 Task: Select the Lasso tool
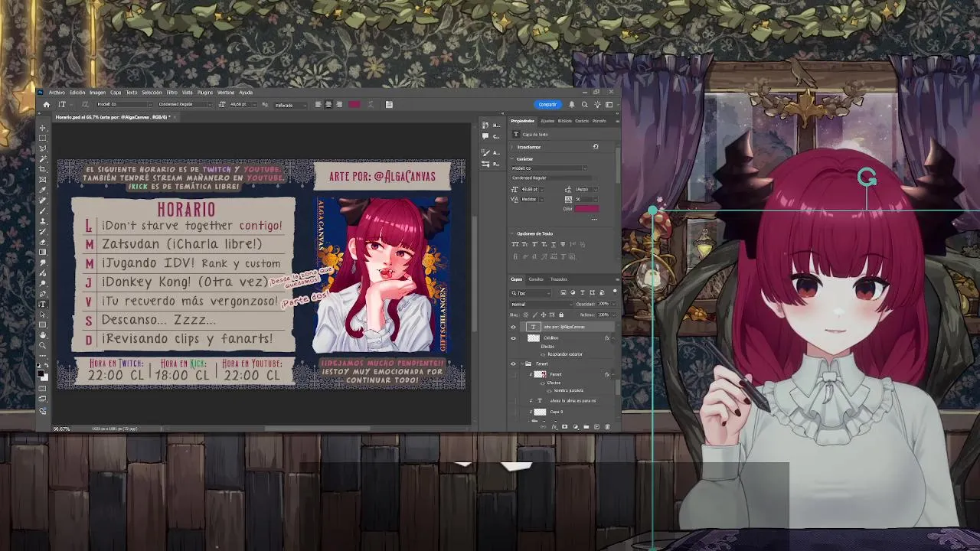click(43, 149)
